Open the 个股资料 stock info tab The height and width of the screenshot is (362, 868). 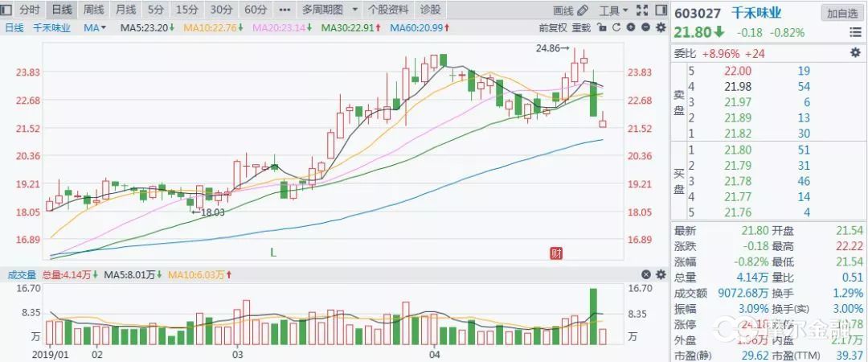click(x=388, y=10)
